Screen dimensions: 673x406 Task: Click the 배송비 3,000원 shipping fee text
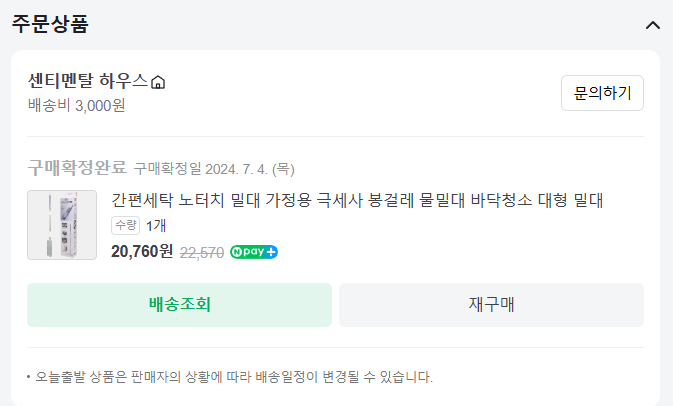tap(77, 105)
